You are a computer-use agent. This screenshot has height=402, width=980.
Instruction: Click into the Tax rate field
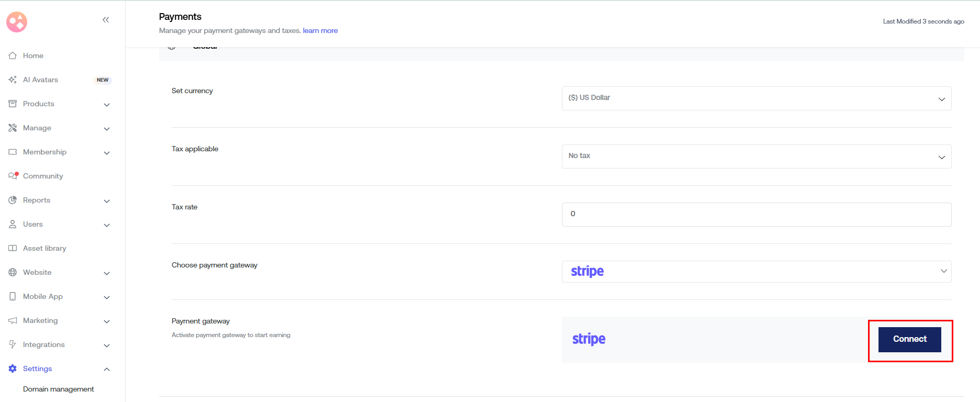tap(756, 215)
